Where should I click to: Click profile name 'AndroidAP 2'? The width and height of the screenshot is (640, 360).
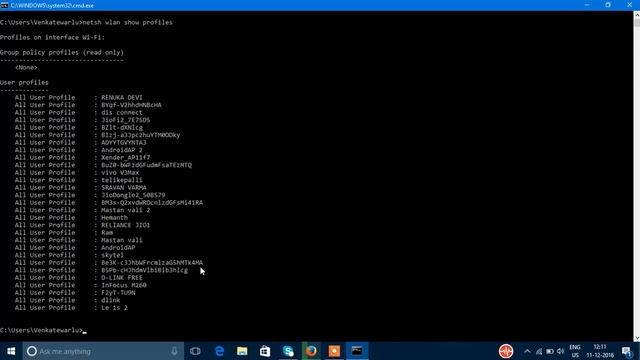[122, 150]
